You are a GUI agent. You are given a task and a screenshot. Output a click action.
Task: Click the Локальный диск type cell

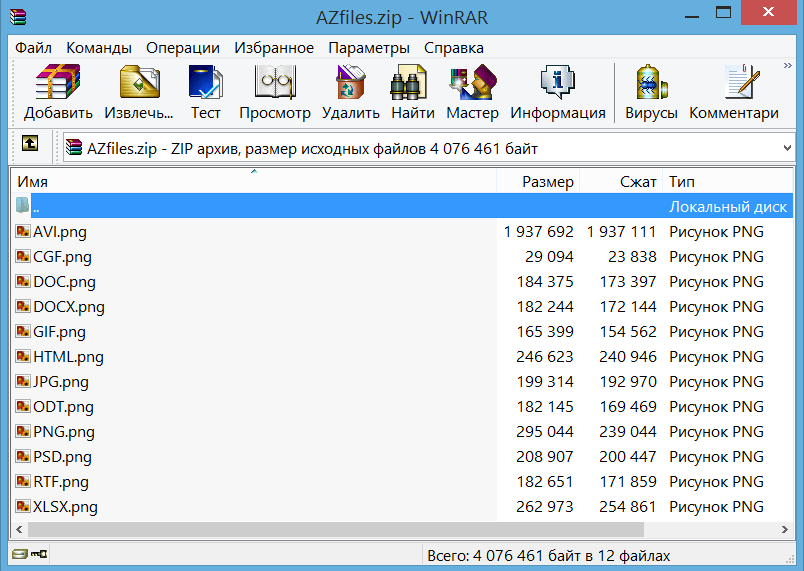tap(728, 207)
